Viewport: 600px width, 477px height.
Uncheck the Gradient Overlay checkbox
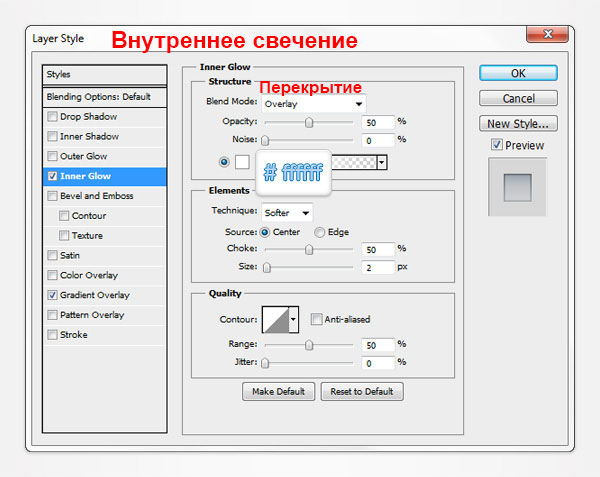click(52, 295)
